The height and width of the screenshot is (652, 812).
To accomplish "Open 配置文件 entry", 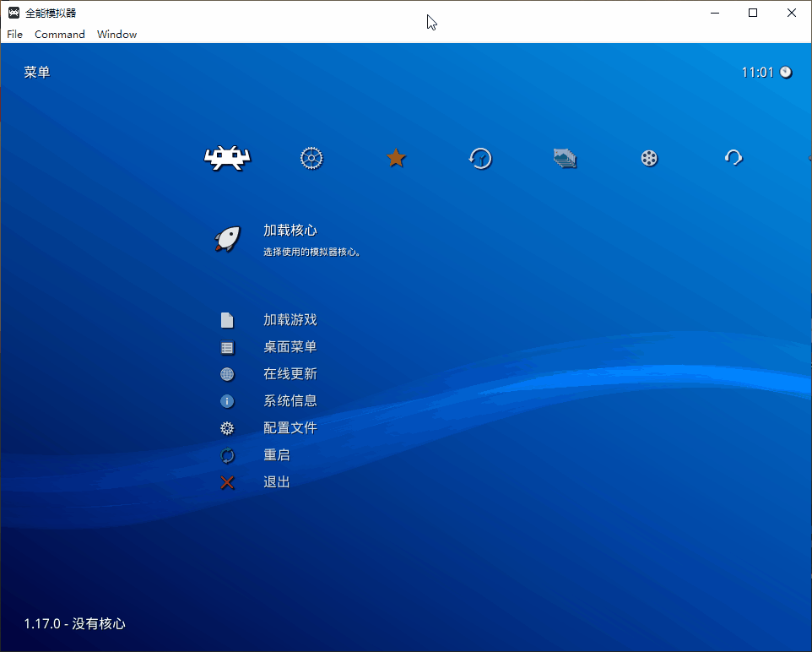I will point(290,427).
